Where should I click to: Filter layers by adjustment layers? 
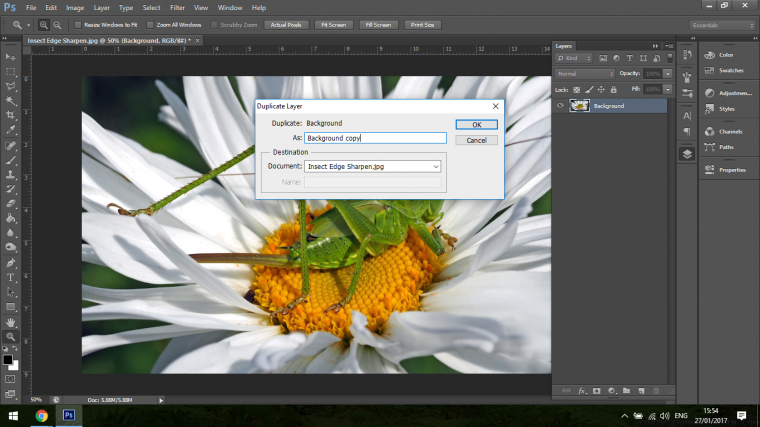[616, 58]
